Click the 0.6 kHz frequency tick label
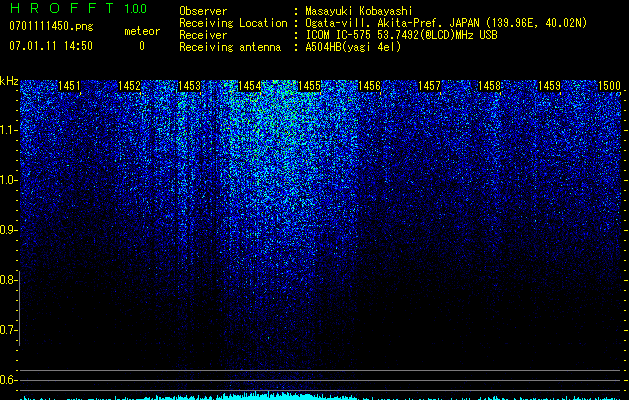The width and height of the screenshot is (629, 400). click(x=8, y=380)
